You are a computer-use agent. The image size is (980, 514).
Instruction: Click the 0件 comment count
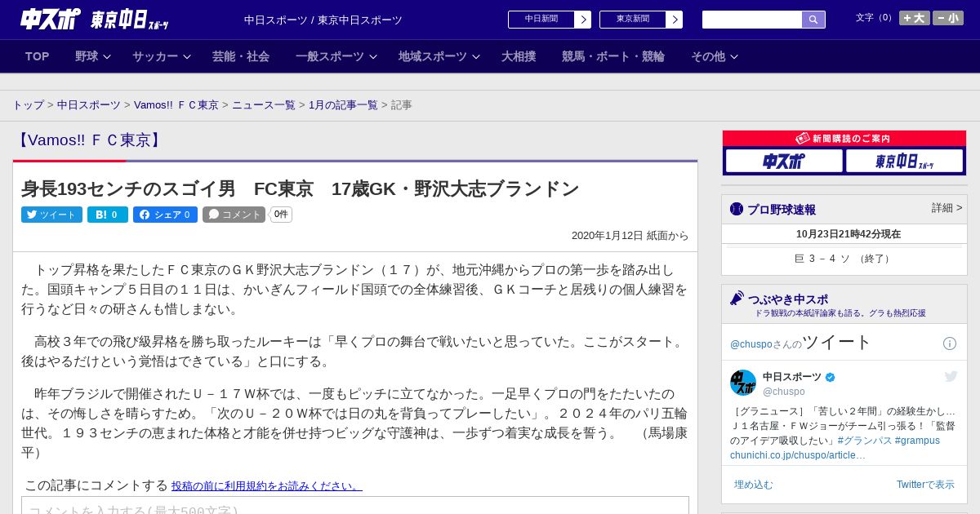(281, 215)
